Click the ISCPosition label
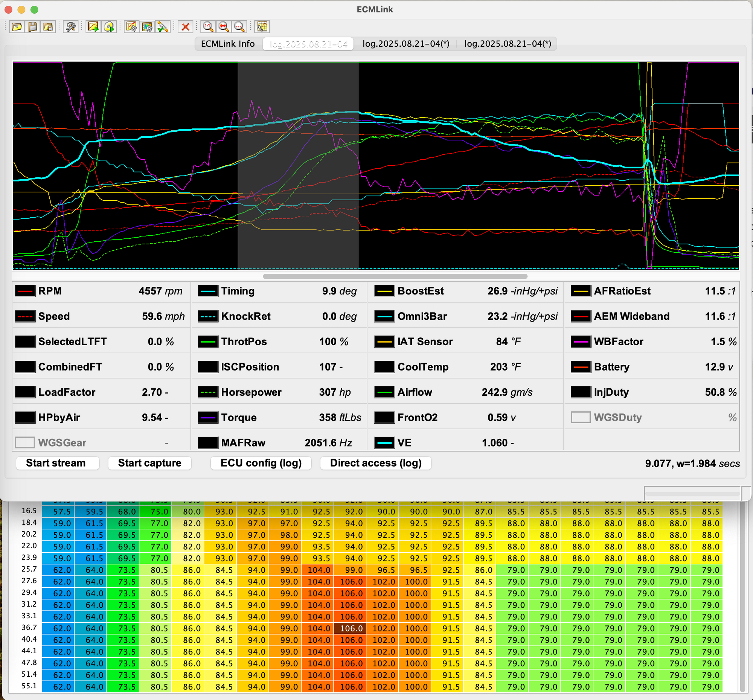The height and width of the screenshot is (700, 753). point(250,367)
